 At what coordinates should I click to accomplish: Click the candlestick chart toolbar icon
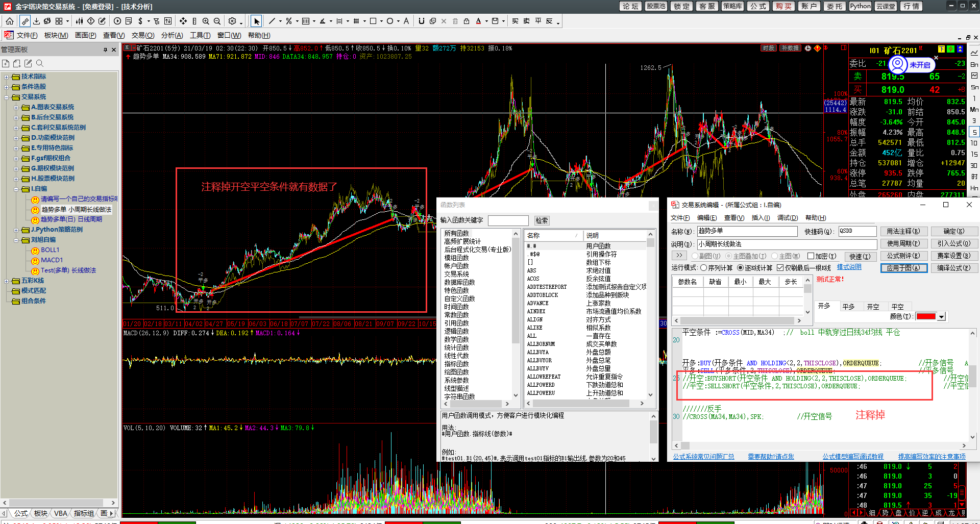79,21
